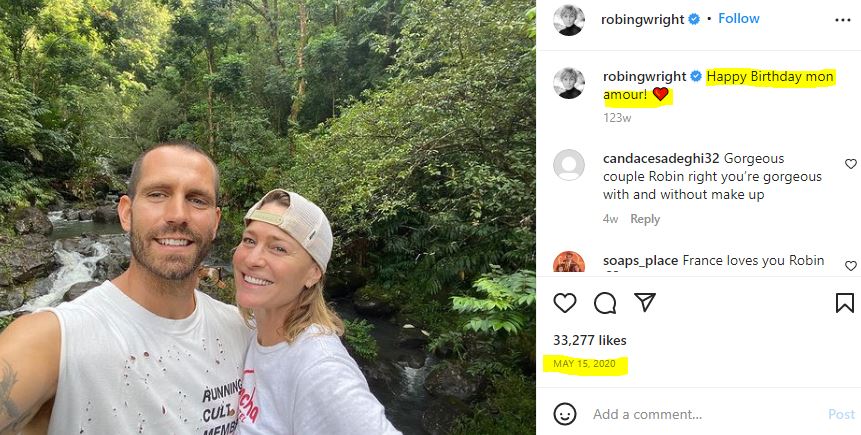Open robingwright profile from header username
This screenshot has height=435, width=861.
pyautogui.click(x=642, y=20)
